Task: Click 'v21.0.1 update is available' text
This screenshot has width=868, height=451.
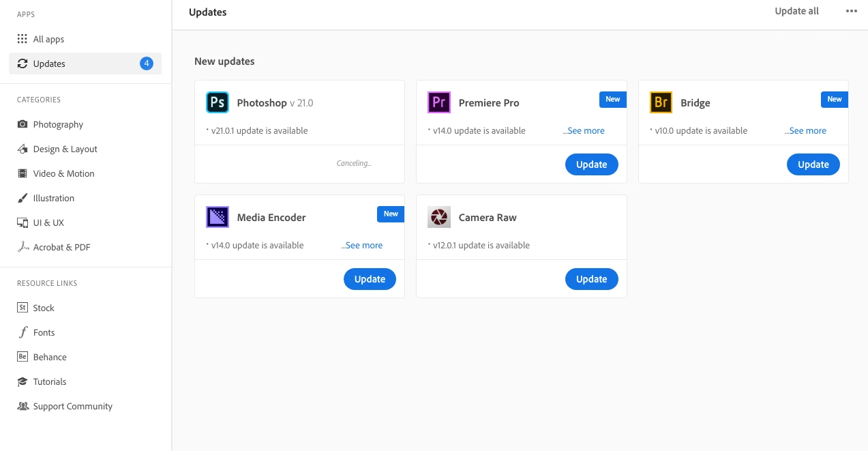Action: coord(259,130)
